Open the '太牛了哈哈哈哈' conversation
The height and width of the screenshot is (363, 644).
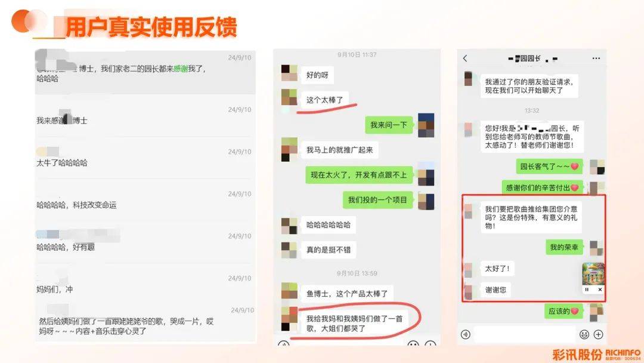145,158
